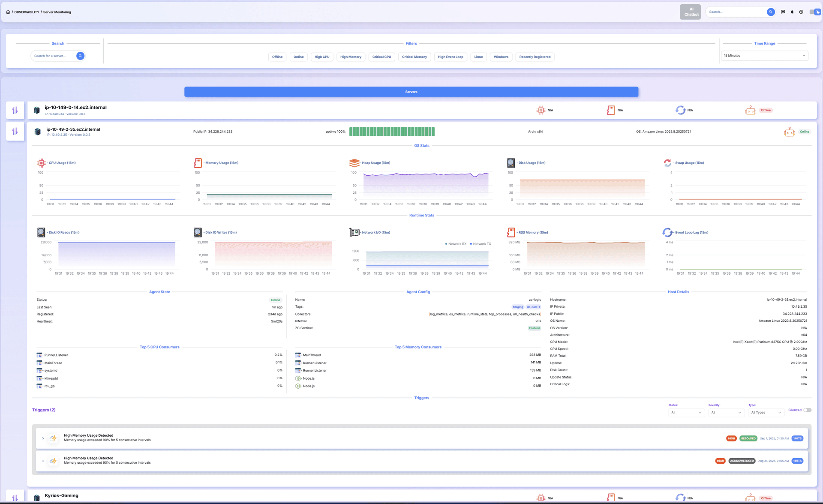Toggle the Offline filter chip

click(x=277, y=57)
